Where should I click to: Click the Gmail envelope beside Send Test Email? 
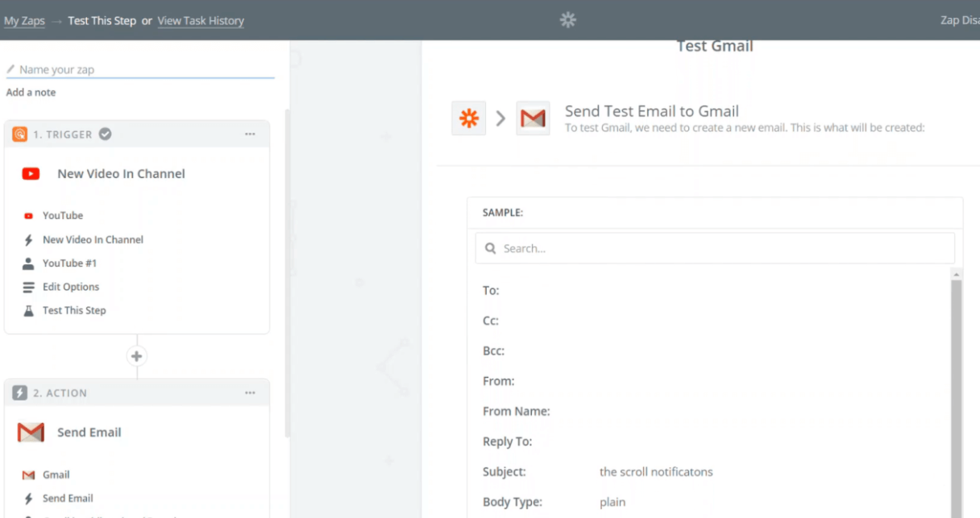tap(534, 118)
